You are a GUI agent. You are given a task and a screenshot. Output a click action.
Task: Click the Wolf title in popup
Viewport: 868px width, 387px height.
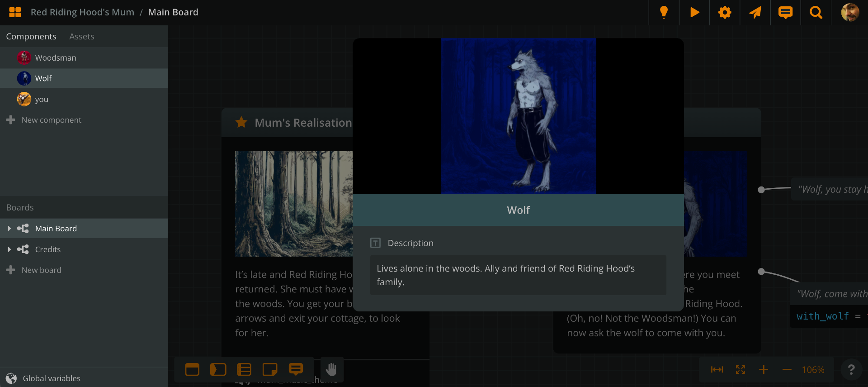click(518, 210)
